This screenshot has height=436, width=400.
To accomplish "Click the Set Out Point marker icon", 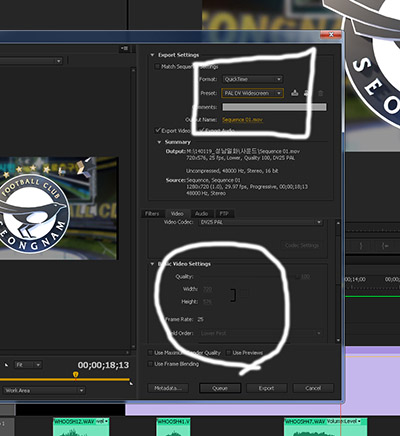I will pos(131,383).
